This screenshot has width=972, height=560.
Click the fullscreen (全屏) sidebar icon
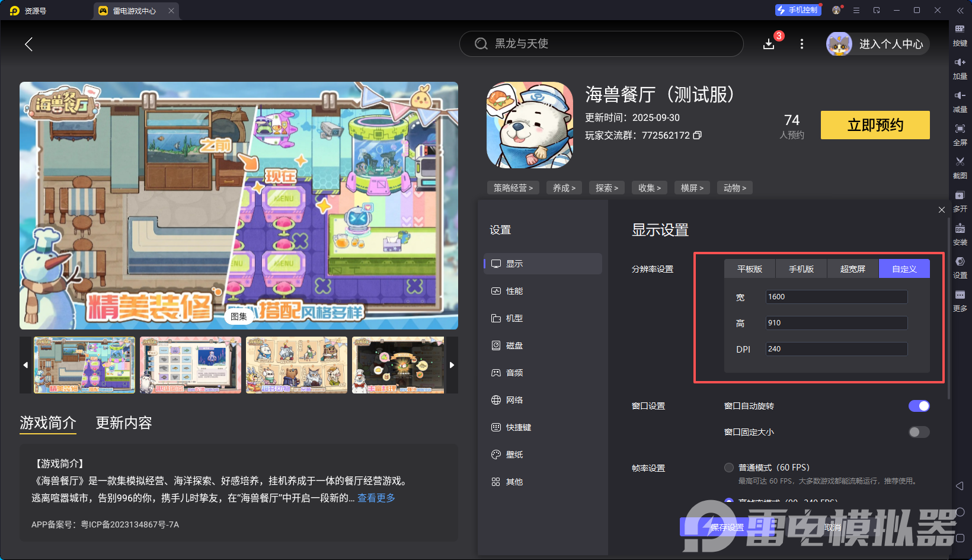pyautogui.click(x=960, y=129)
